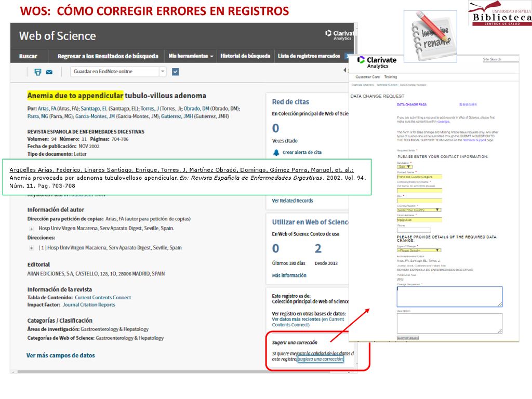The width and height of the screenshot is (532, 399).
Task: Click Regresar a los Resultados de búsqueda
Action: click(108, 56)
